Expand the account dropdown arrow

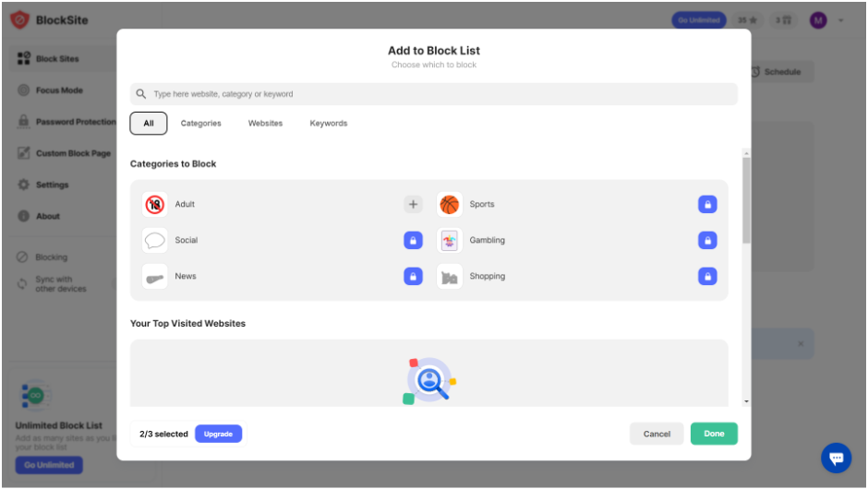tap(841, 20)
